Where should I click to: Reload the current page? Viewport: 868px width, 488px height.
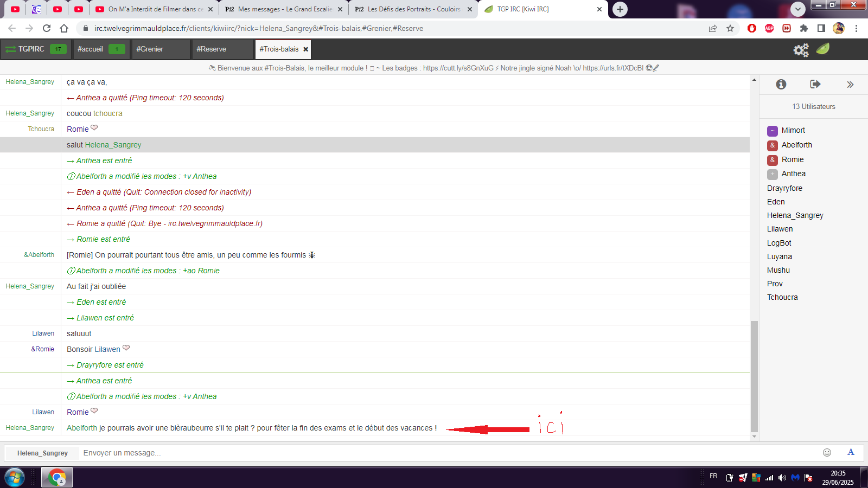(47, 28)
